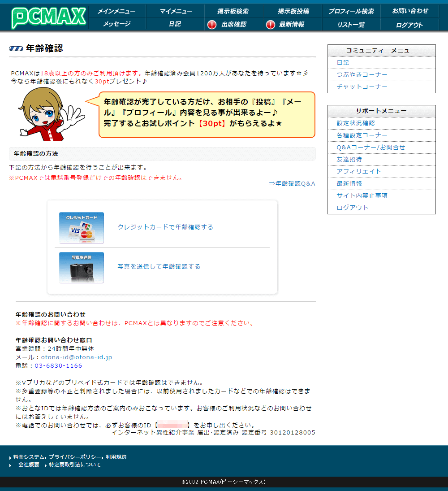This screenshot has width=448, height=491.
Task: Open 日記 in the header navigation bar
Action: (x=175, y=24)
